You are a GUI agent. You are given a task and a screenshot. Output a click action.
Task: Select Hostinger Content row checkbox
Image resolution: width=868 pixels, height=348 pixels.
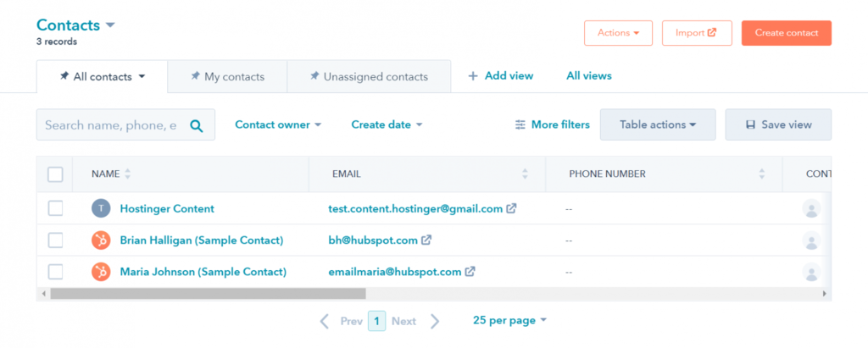pos(55,208)
